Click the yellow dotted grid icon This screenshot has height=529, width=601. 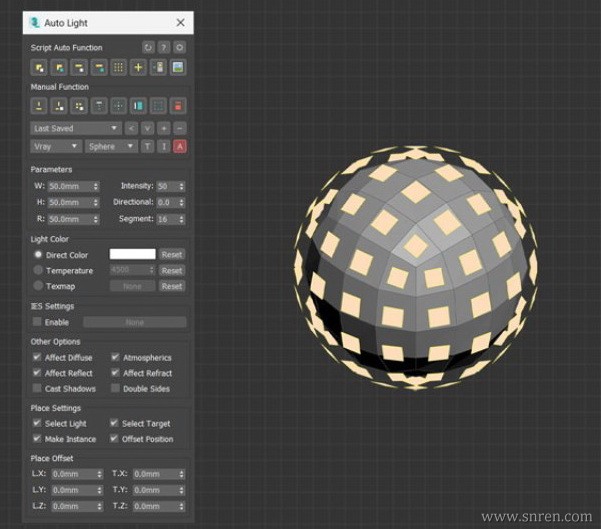pyautogui.click(x=119, y=67)
